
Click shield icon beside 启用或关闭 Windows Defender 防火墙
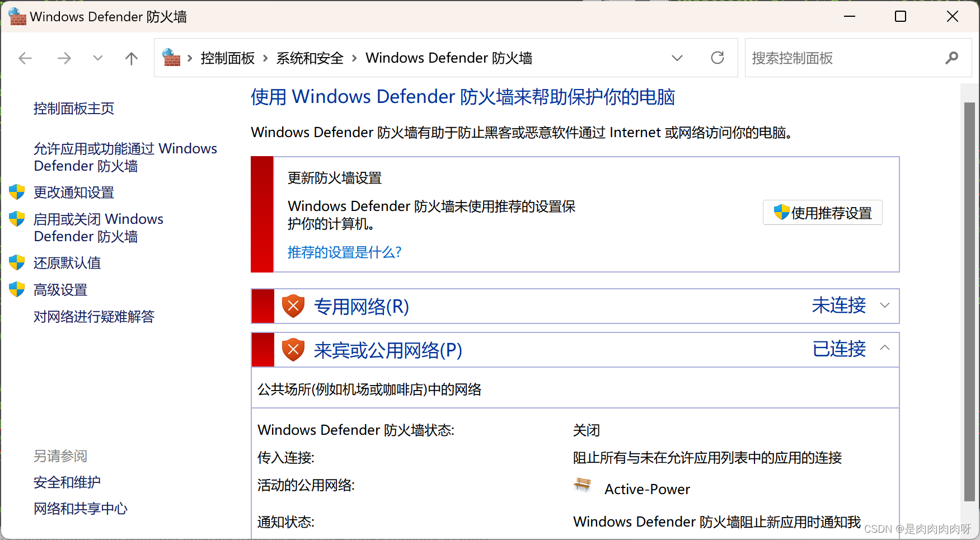[17, 219]
